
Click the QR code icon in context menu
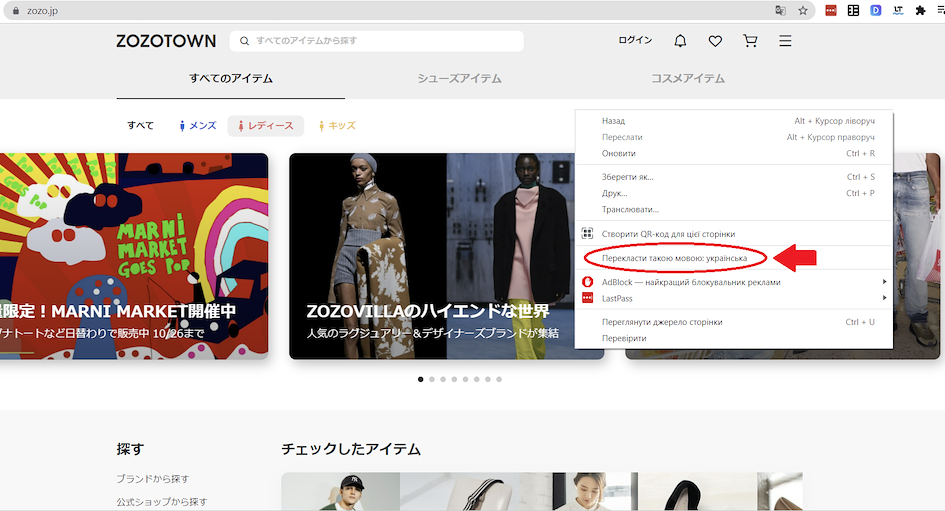(x=587, y=233)
